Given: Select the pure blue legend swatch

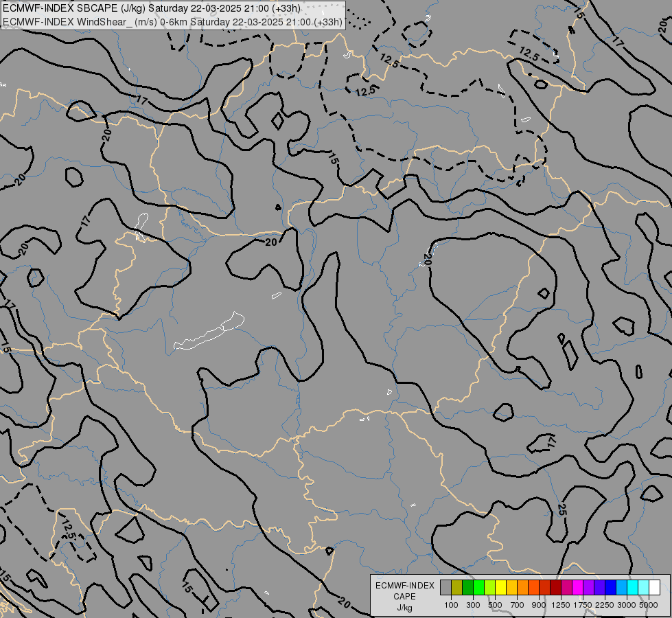Looking at the screenshot, I should (611, 587).
